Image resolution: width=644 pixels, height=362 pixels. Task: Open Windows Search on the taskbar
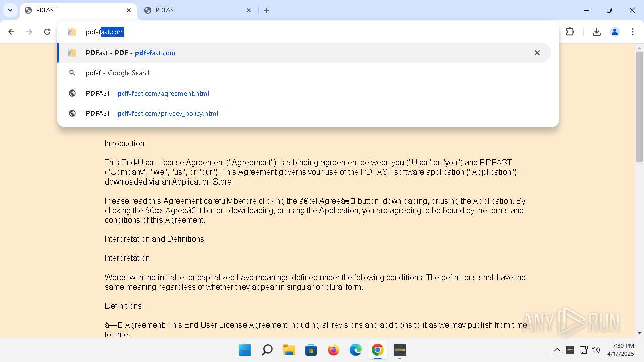click(x=267, y=350)
